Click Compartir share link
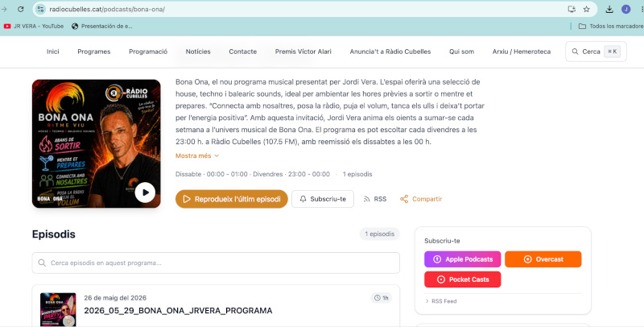The width and height of the screenshot is (644, 327). [421, 199]
